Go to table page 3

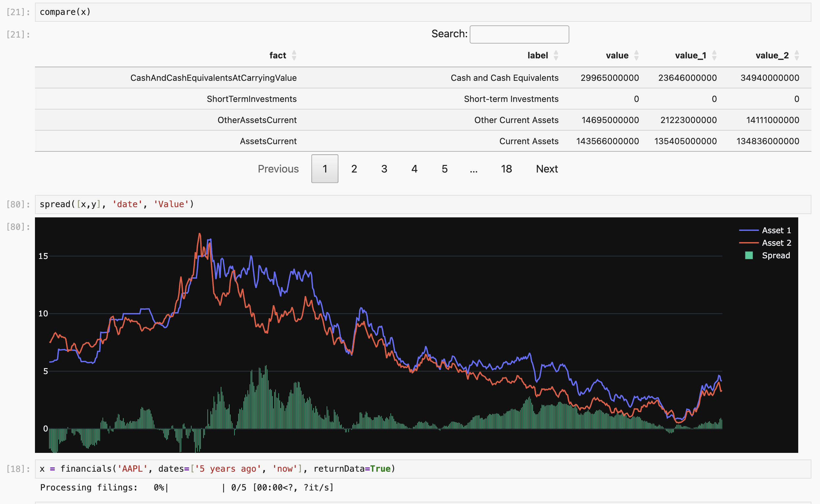coord(384,169)
